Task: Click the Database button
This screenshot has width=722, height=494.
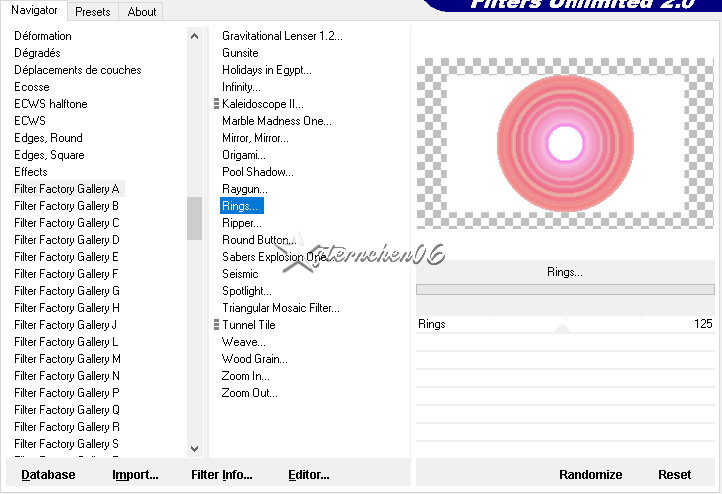Action: click(x=48, y=475)
